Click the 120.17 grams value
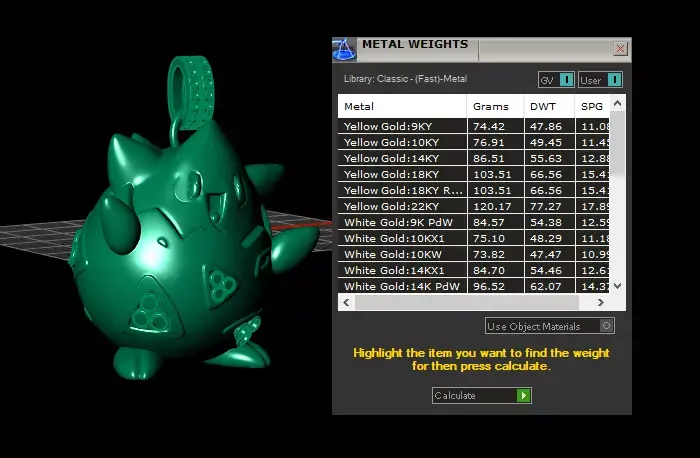 point(492,207)
